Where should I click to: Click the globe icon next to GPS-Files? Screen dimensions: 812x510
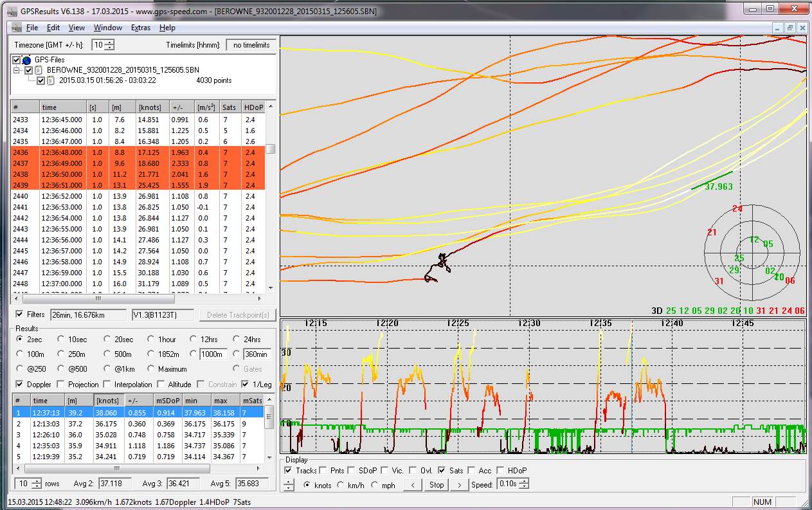26,60
